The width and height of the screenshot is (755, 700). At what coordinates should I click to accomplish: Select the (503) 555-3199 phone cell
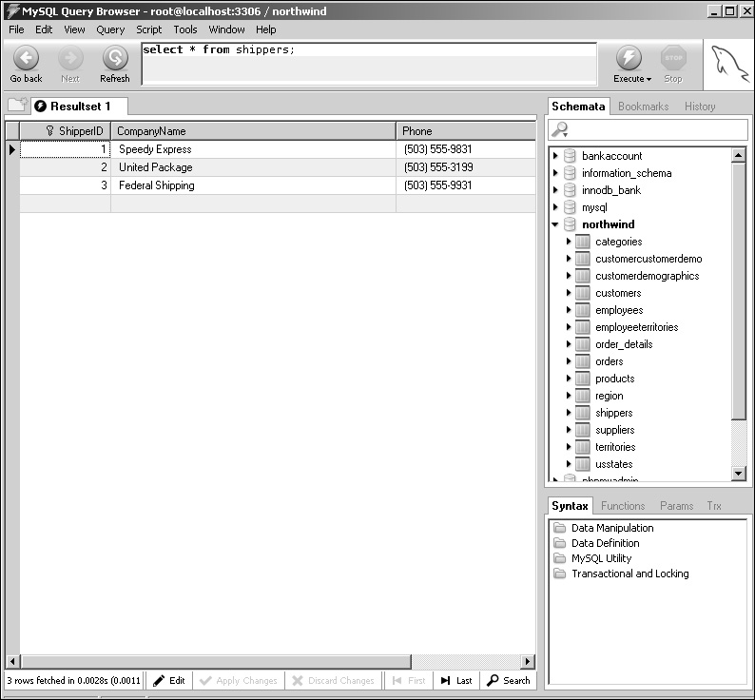point(466,167)
